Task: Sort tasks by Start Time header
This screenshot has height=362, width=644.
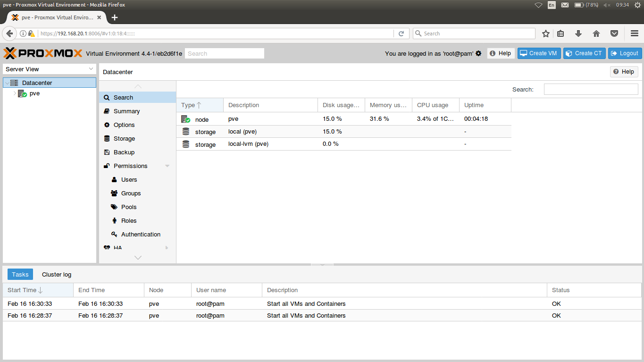Action: point(38,290)
